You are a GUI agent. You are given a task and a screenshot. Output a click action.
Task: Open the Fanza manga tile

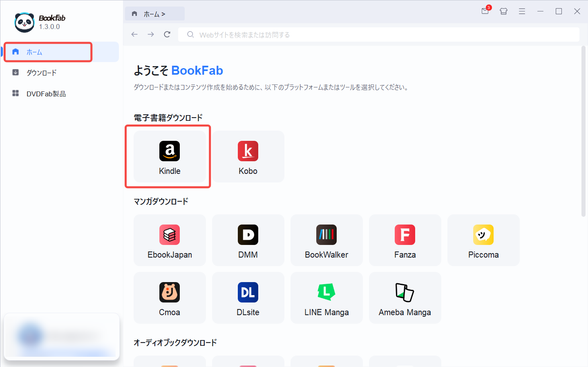coord(405,240)
